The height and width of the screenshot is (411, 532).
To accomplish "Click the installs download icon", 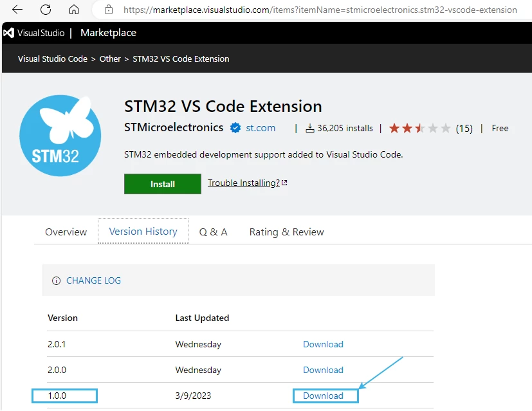I will click(310, 128).
